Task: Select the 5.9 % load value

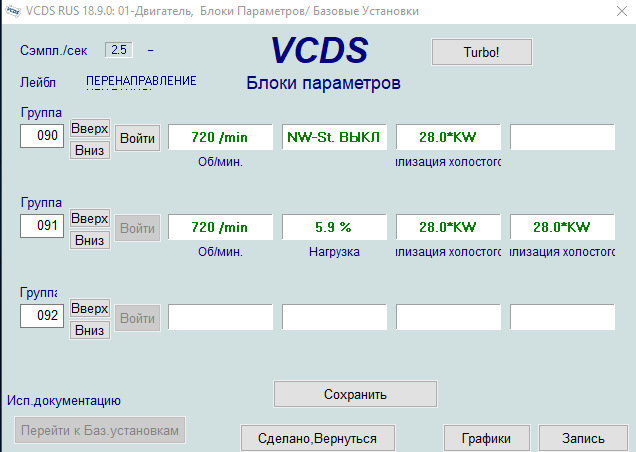Action: click(334, 227)
